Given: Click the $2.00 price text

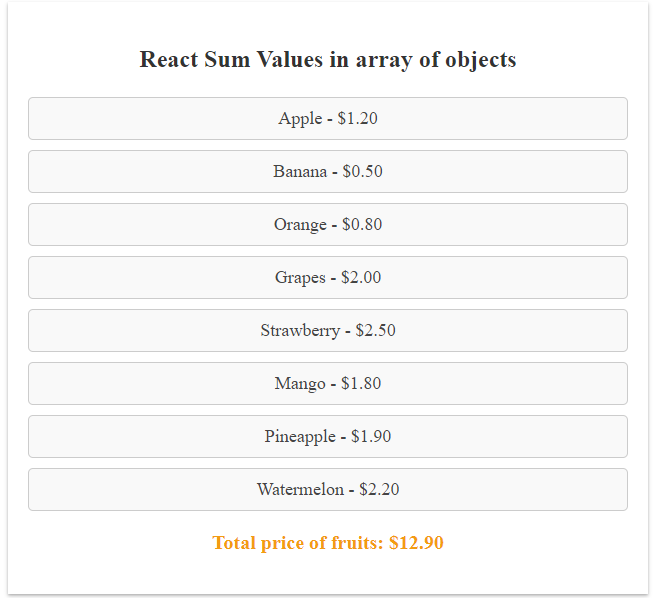Looking at the screenshot, I should 360,277.
